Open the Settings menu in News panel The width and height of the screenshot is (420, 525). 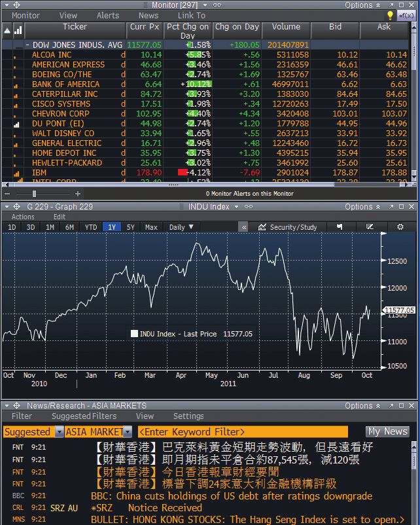click(188, 416)
